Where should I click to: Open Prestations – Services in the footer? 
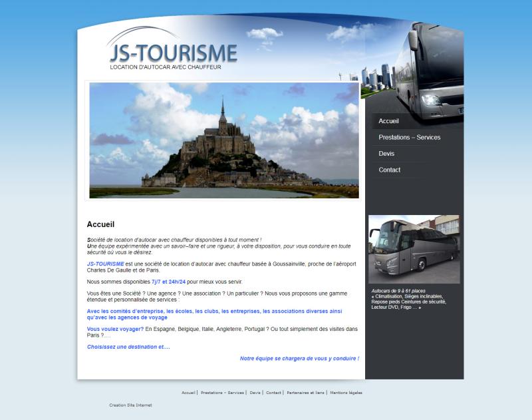click(x=221, y=393)
